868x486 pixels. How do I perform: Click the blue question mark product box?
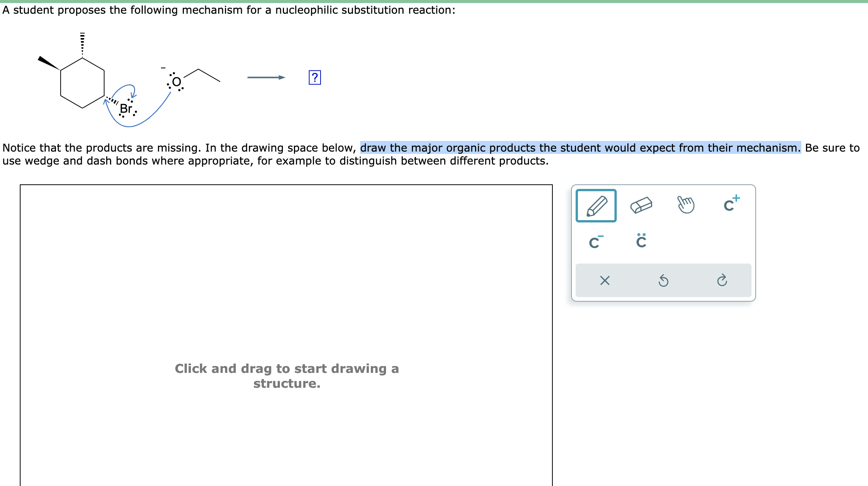click(314, 78)
